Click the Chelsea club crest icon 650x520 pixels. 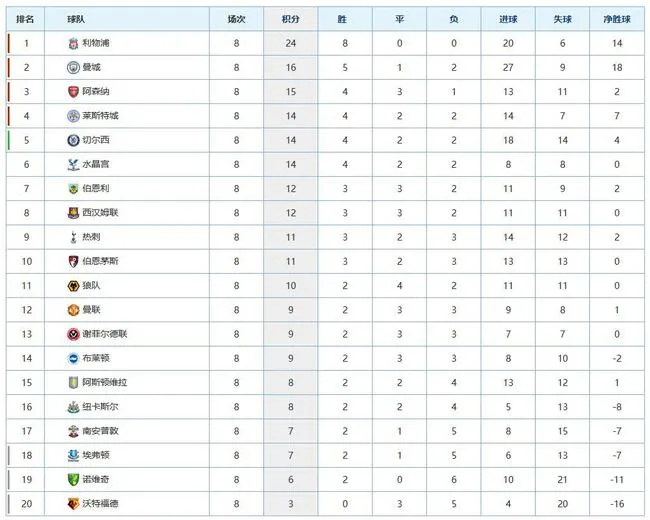pos(73,140)
